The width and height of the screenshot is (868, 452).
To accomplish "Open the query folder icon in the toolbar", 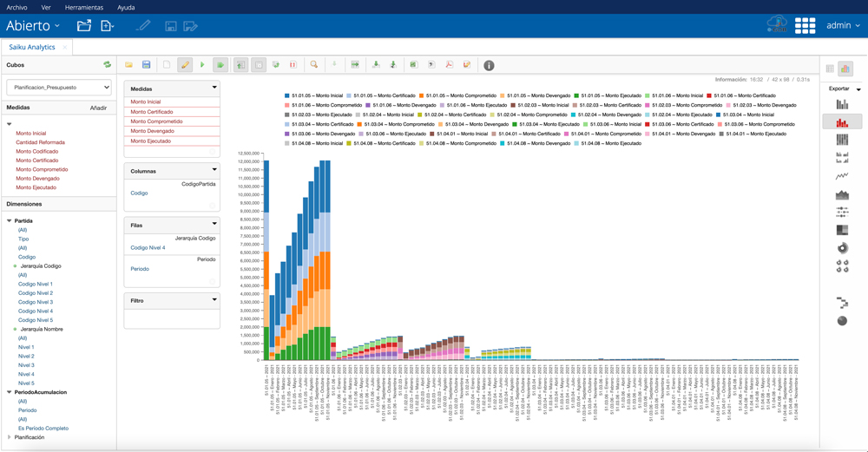I will [129, 65].
